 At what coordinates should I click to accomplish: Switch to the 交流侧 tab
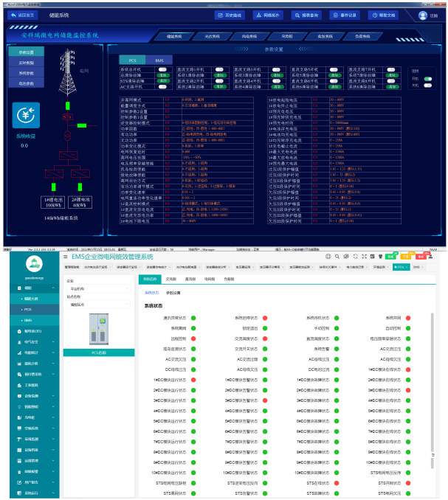171,279
